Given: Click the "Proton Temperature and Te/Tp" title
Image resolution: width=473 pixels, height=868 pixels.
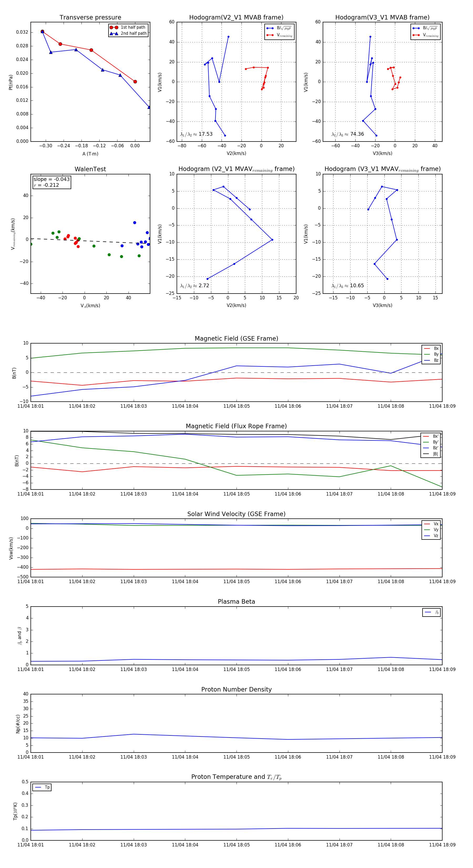Looking at the screenshot, I should tap(236, 777).
